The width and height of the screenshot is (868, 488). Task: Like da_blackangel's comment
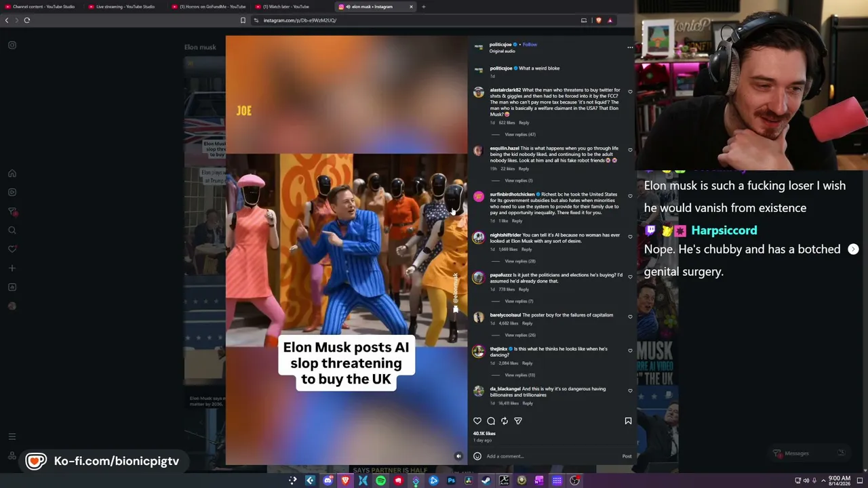click(x=630, y=390)
